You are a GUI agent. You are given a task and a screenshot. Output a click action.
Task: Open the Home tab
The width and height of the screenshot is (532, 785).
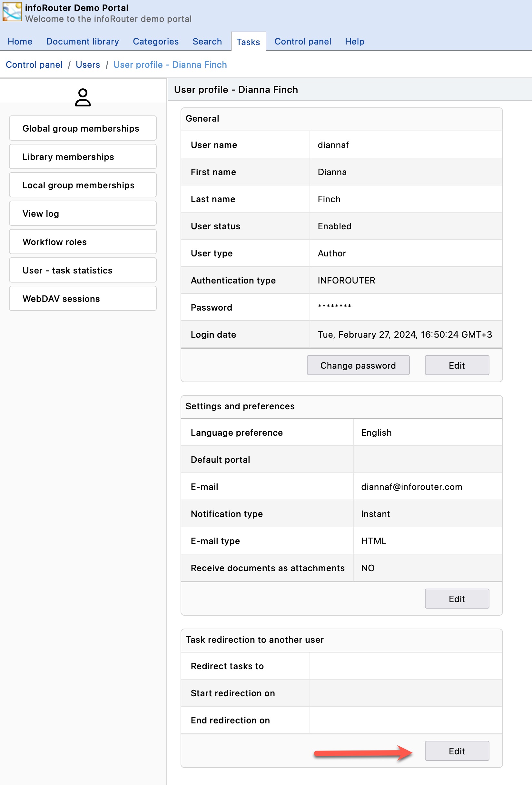tap(20, 42)
